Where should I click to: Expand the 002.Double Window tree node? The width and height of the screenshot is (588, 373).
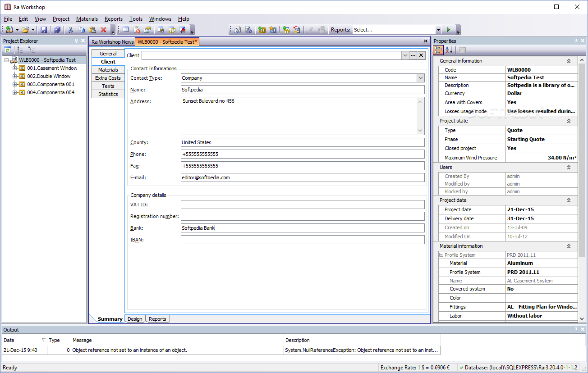(x=14, y=76)
